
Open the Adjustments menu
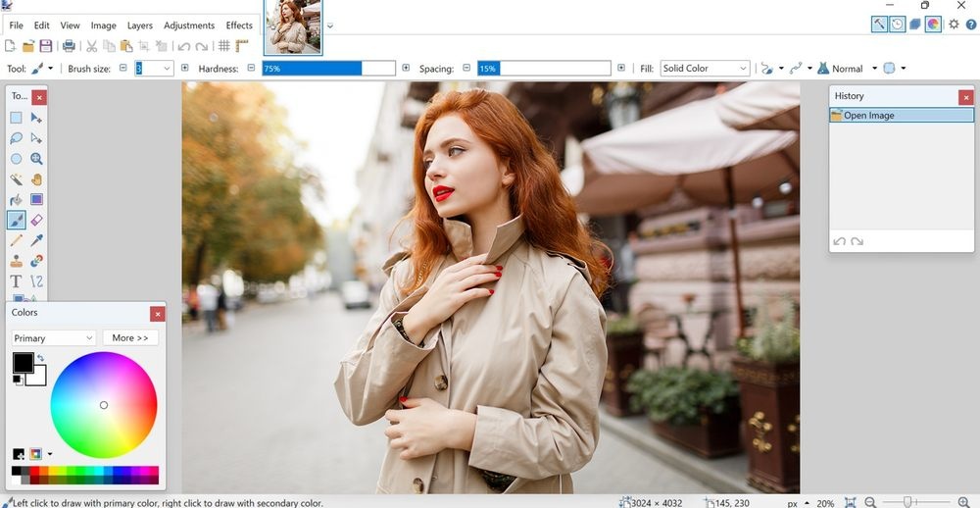(x=189, y=25)
